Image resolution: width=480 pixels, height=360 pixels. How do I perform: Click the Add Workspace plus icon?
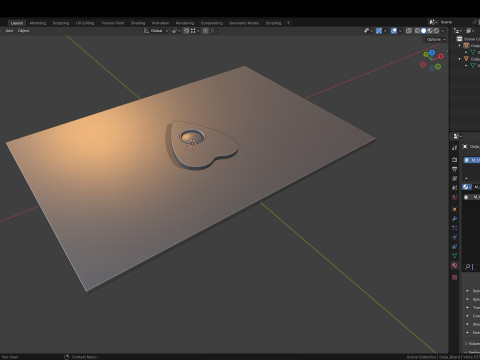[288, 23]
